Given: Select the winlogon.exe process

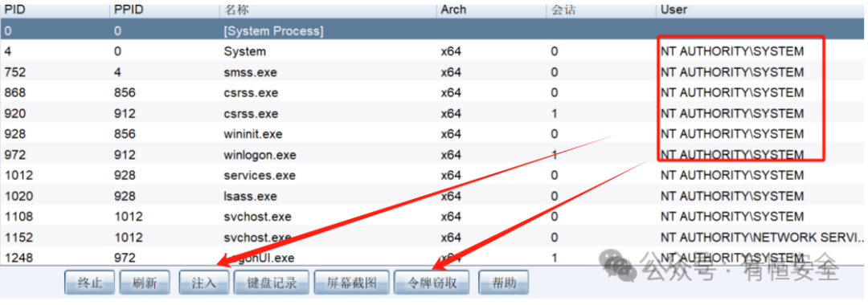Looking at the screenshot, I should tap(260, 155).
